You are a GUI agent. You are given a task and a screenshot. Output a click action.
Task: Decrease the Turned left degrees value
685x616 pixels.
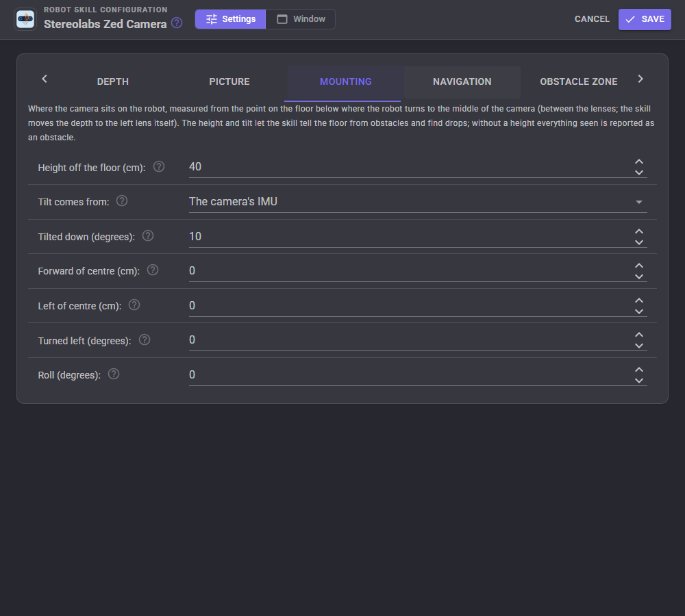pyautogui.click(x=638, y=346)
